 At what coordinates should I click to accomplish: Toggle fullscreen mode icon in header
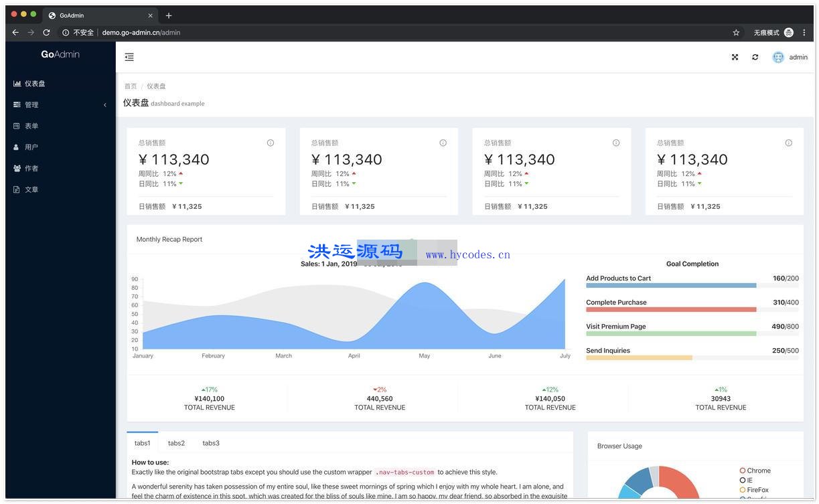click(x=735, y=57)
